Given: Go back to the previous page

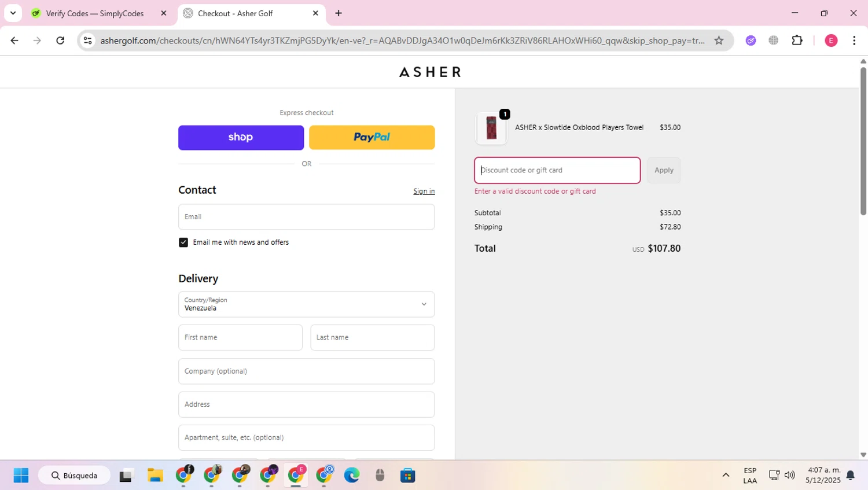Looking at the screenshot, I should (x=14, y=40).
